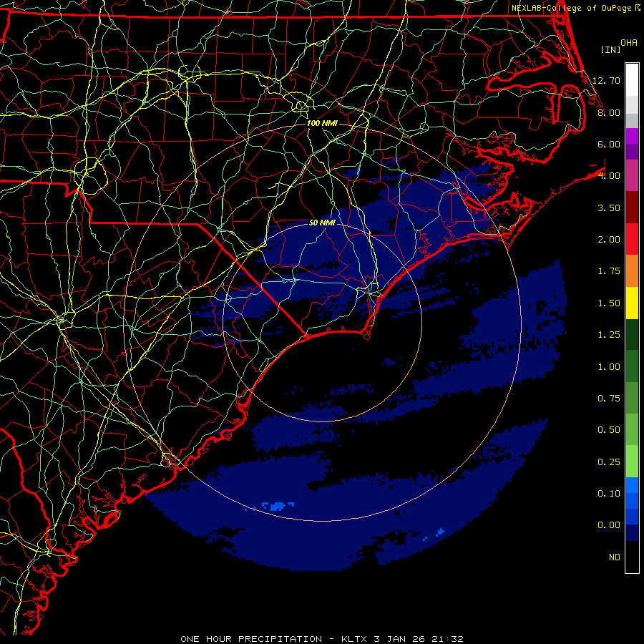Click the 50 NMI range ring label
644x644 pixels.
point(323,223)
